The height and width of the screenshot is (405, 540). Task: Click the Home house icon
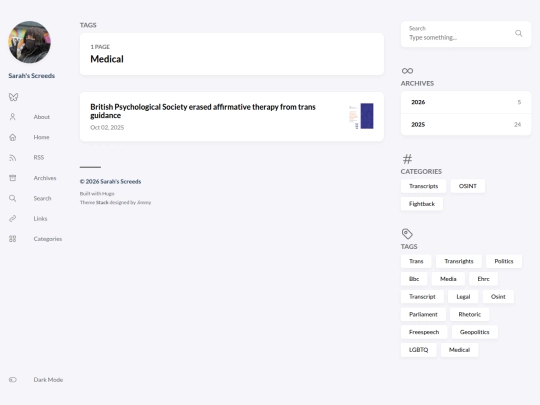tap(13, 137)
